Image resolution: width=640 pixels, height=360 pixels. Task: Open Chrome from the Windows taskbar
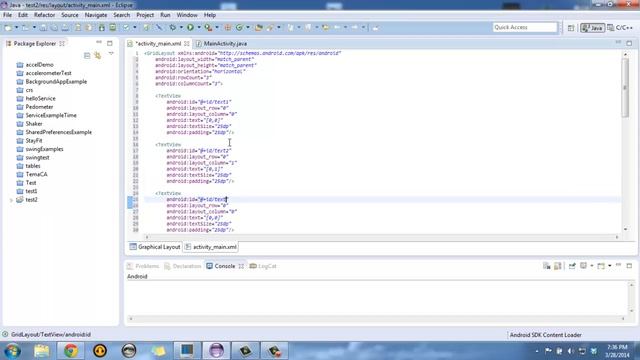[x=71, y=351]
